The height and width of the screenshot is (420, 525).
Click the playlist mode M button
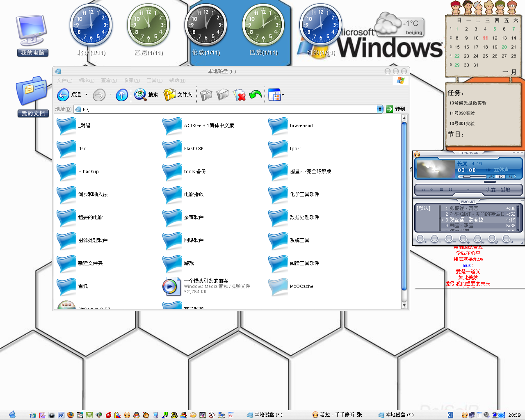click(x=507, y=239)
